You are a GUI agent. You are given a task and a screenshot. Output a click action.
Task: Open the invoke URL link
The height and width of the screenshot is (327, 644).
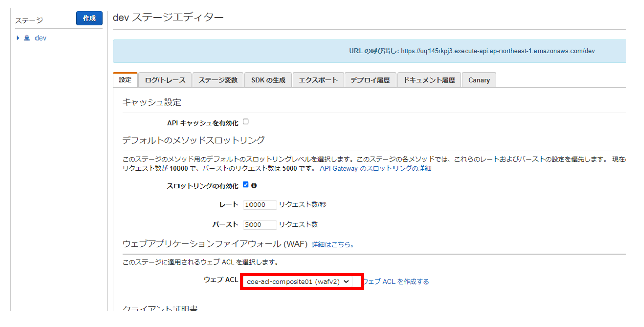(x=497, y=51)
